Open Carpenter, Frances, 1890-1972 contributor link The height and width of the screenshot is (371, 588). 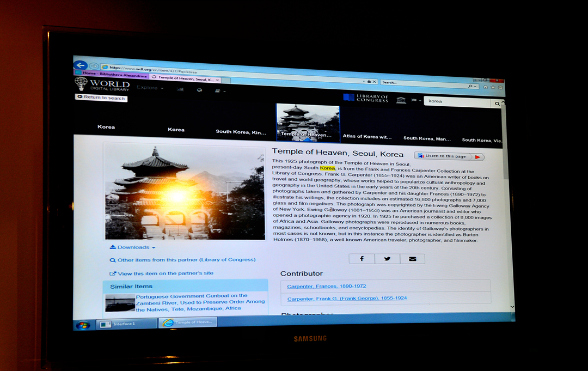(326, 286)
